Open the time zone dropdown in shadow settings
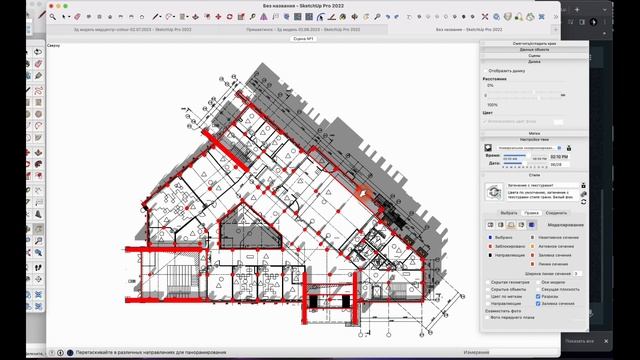Image resolution: width=640 pixels, height=360 pixels. [529, 148]
